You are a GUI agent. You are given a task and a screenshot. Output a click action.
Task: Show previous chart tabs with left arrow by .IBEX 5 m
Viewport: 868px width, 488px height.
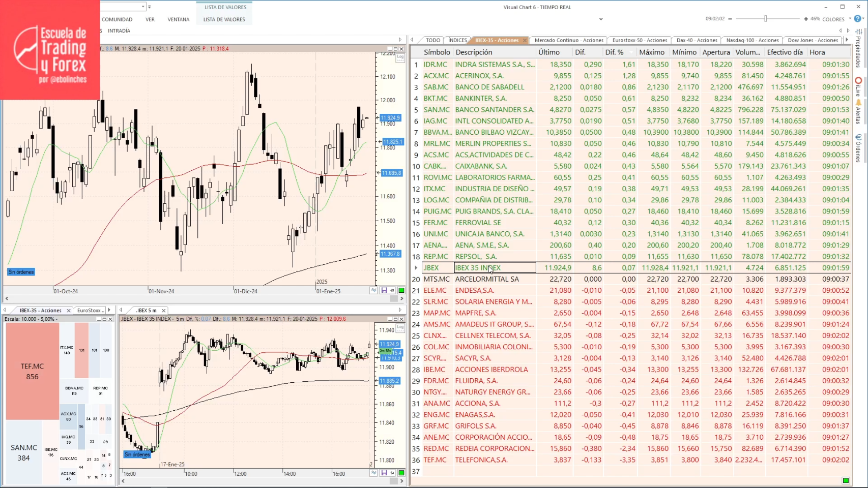point(121,310)
